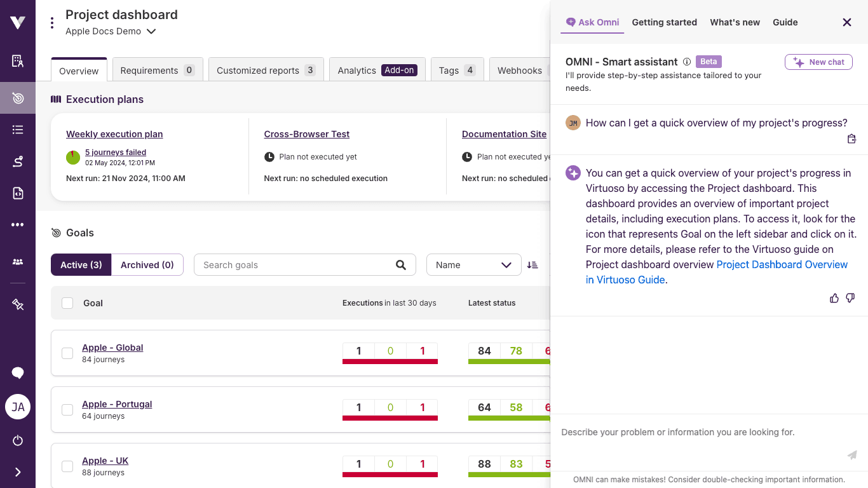Click the team members icon in sidebar
The height and width of the screenshot is (488, 868).
(18, 262)
